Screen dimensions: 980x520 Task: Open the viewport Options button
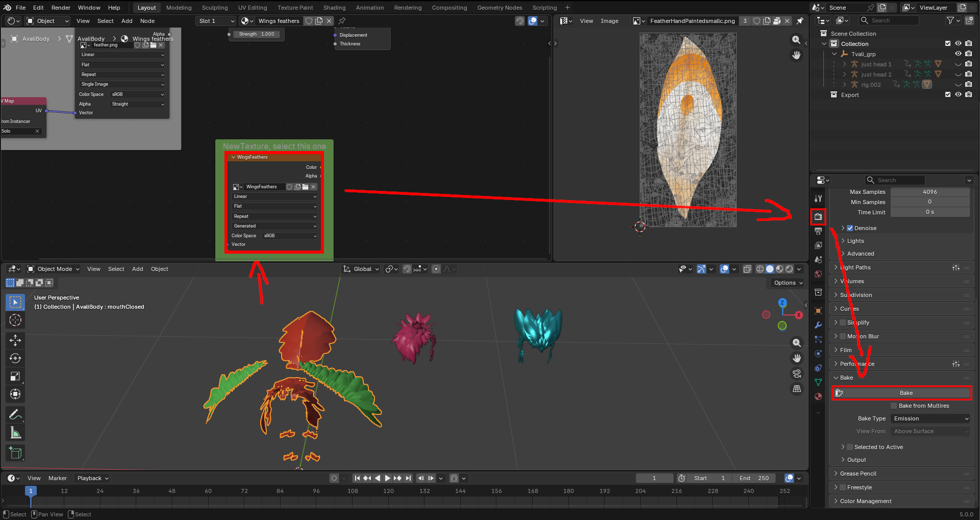(x=788, y=283)
